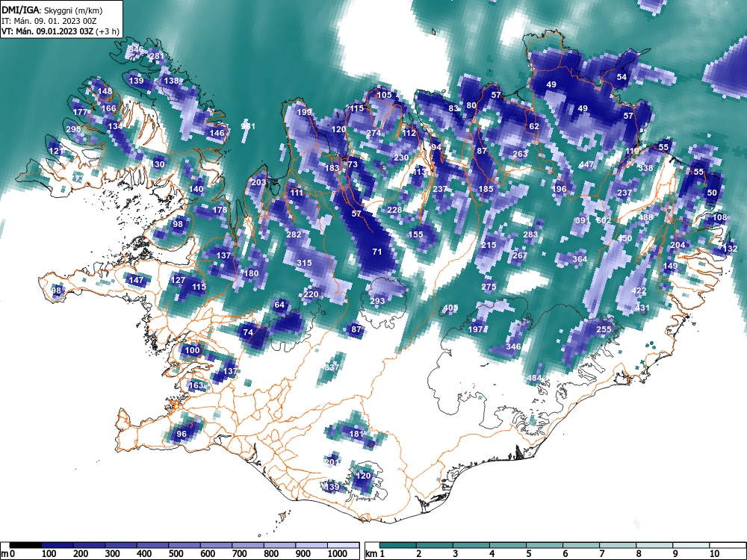Click the "274" value on the map
This screenshot has width=747, height=560.
point(373,133)
